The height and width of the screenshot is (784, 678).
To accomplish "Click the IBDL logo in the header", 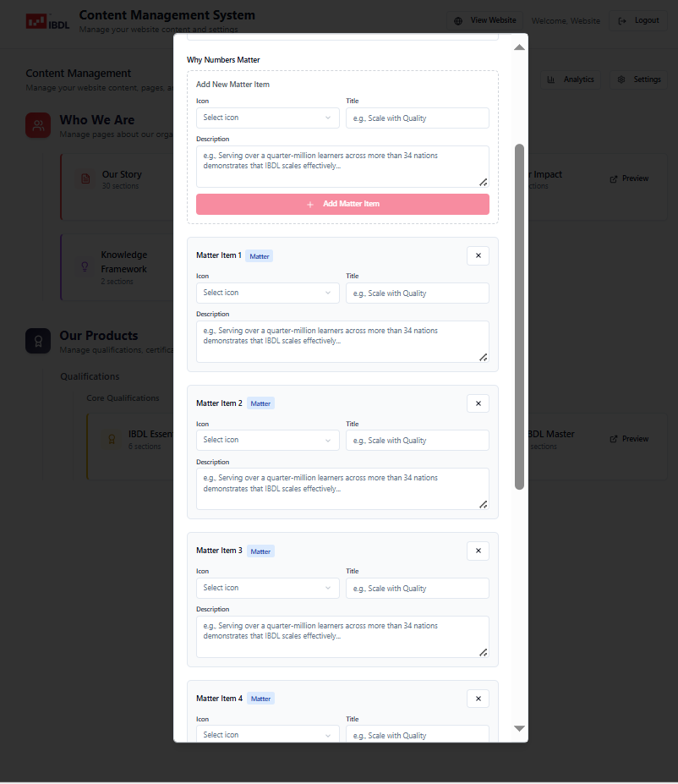I will tap(47, 21).
